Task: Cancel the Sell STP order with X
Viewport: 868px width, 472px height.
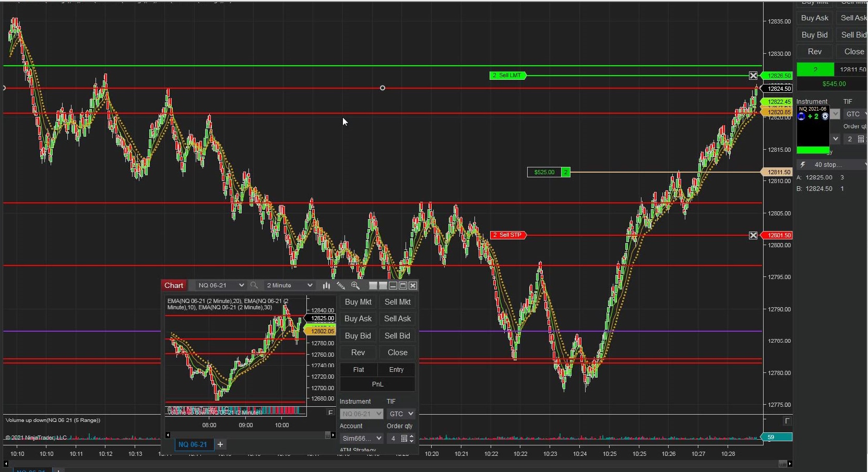Action: 753,235
